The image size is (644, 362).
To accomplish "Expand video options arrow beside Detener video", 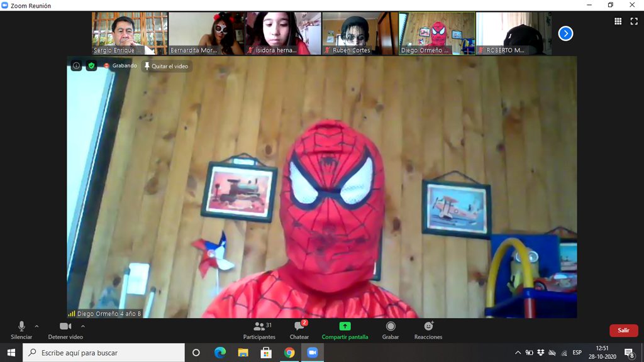I will (83, 326).
